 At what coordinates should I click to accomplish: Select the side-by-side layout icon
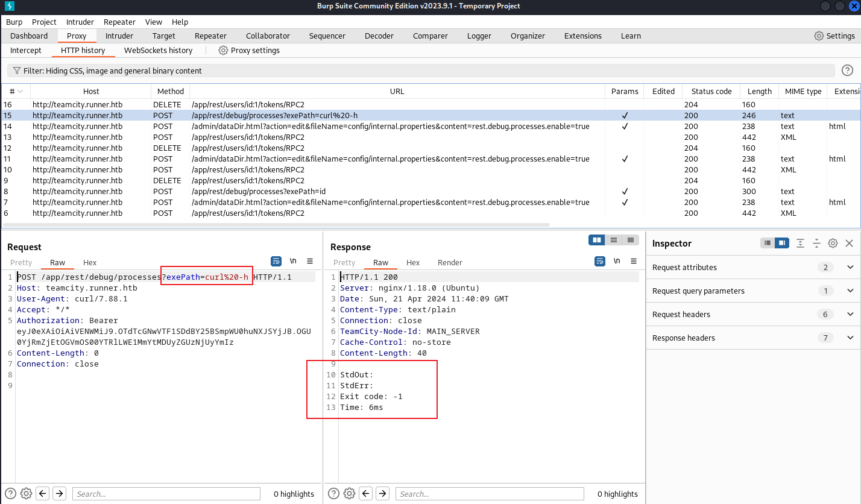pyautogui.click(x=597, y=240)
